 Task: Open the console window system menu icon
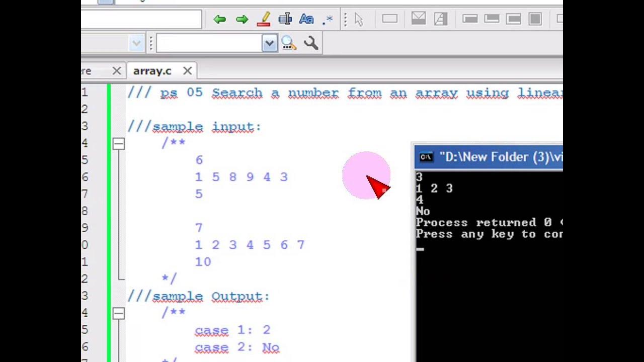426,157
